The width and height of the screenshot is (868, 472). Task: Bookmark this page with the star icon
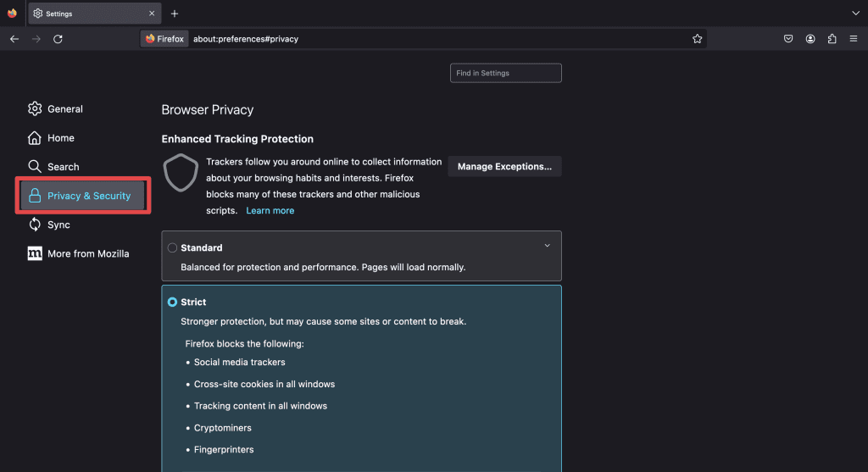click(697, 39)
